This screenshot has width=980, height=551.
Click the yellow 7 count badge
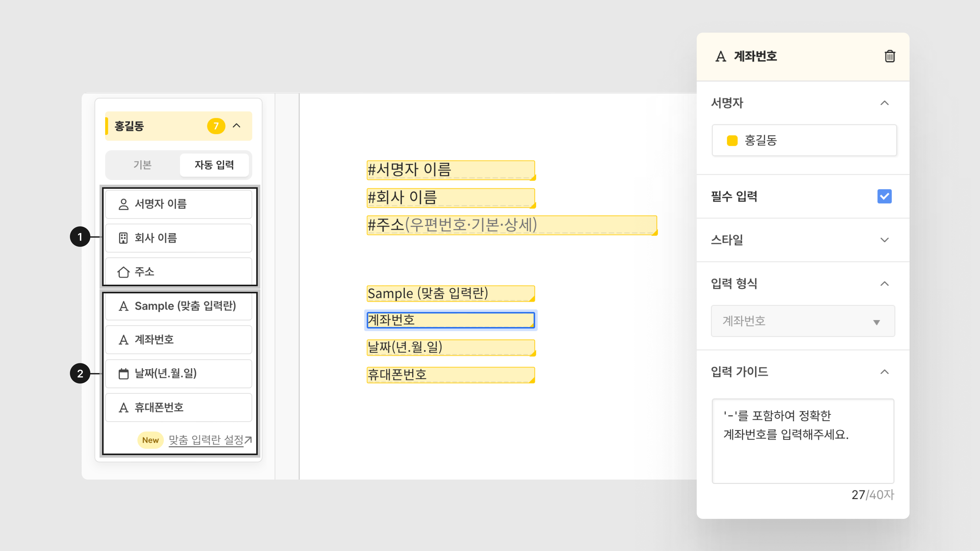tap(216, 126)
